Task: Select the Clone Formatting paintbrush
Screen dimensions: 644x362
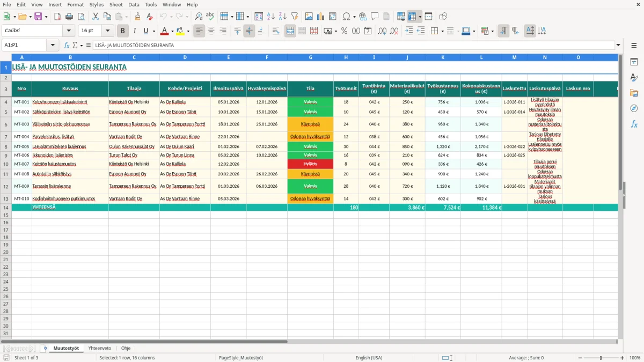Action: point(138,17)
